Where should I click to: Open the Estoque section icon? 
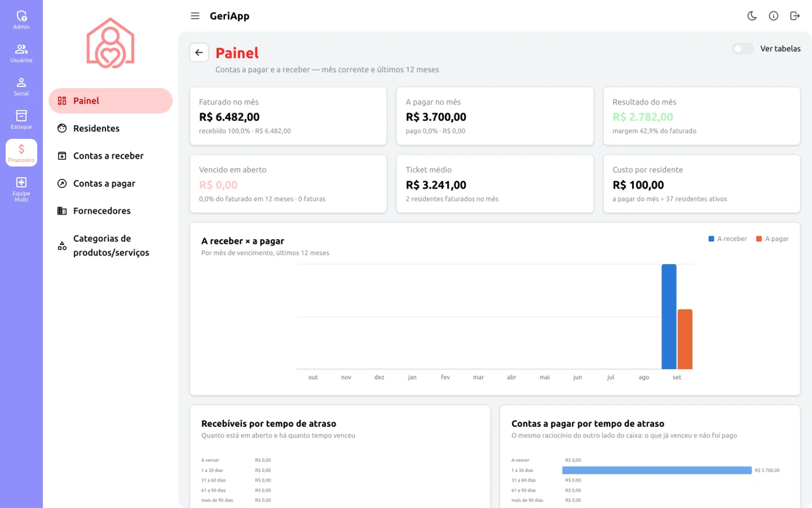[x=21, y=119]
